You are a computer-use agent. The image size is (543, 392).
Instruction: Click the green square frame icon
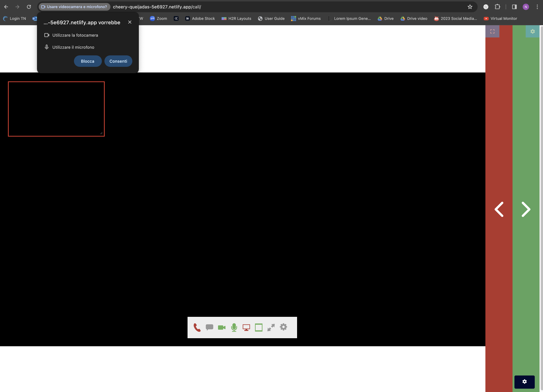(259, 327)
